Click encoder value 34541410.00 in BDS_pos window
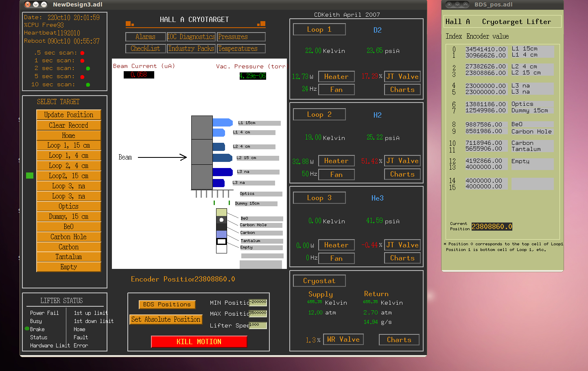588x371 pixels. tap(486, 49)
